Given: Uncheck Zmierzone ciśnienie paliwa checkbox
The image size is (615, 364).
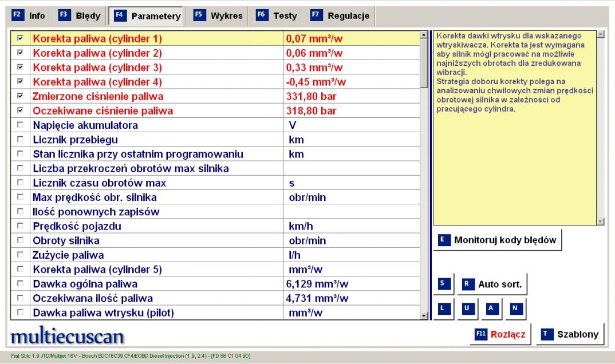Looking at the screenshot, I should [20, 96].
